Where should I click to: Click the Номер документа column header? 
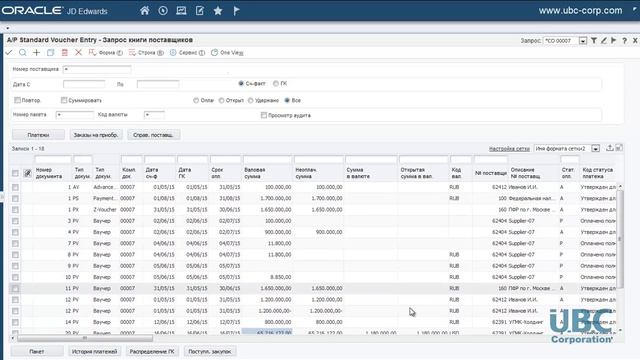coord(49,173)
